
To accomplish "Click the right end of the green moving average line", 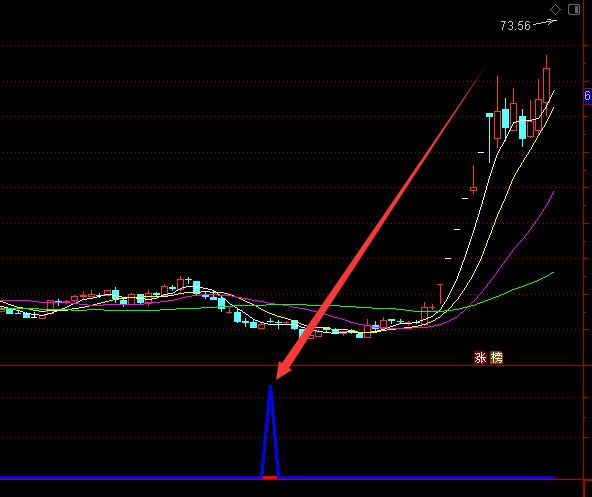I will click(x=553, y=273).
